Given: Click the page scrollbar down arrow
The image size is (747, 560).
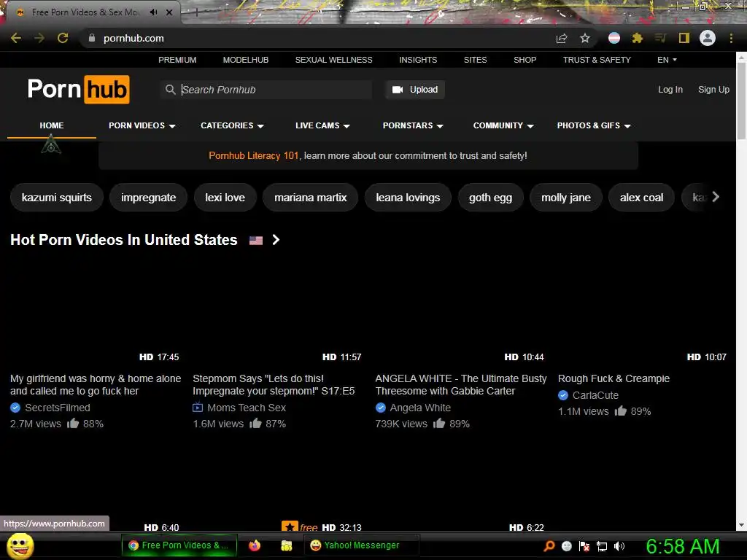Looking at the screenshot, I should pyautogui.click(x=741, y=525).
